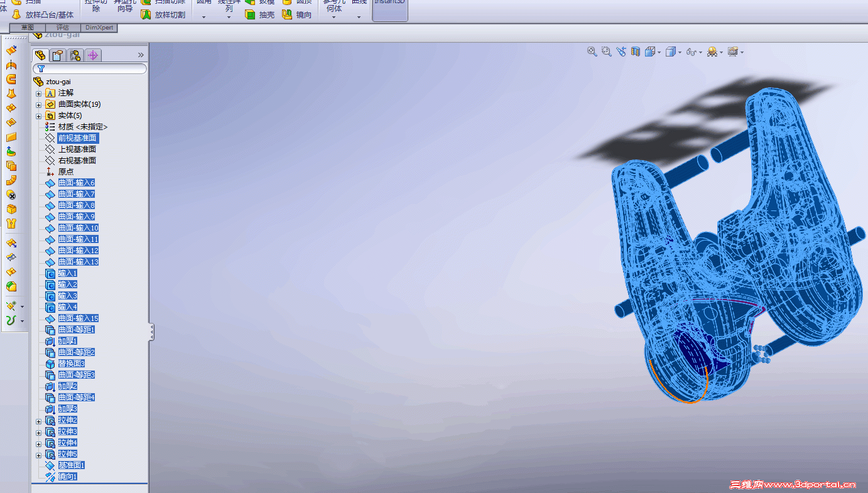
Task: Click the Hide/Show Items glasses icon
Action: (x=691, y=51)
